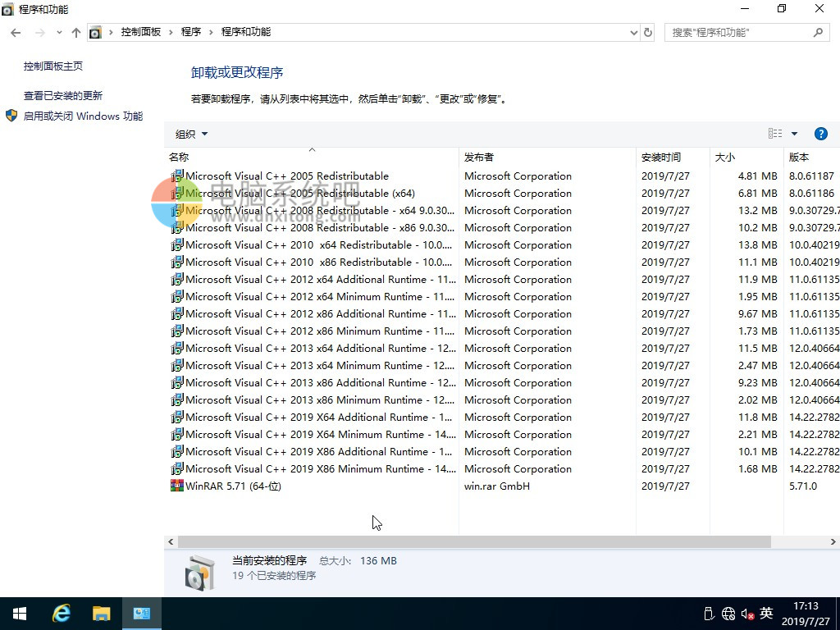
Task: Click size 1.68 MB cell
Action: point(757,468)
